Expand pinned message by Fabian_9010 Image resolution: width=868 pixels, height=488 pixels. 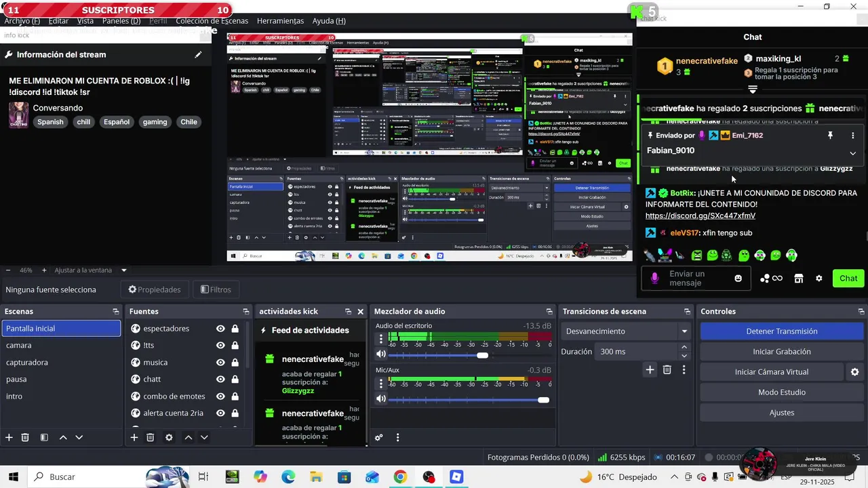852,153
